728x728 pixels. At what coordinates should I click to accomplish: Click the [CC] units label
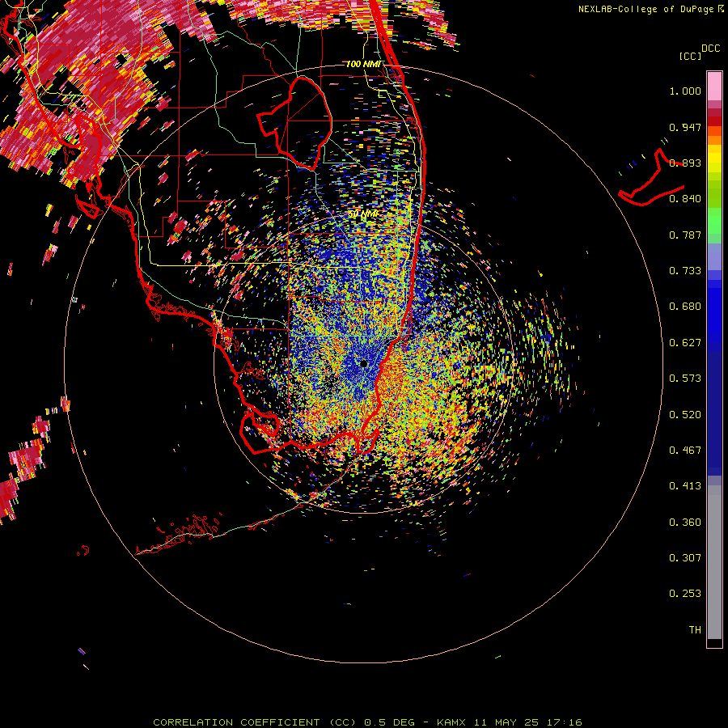tap(690, 56)
